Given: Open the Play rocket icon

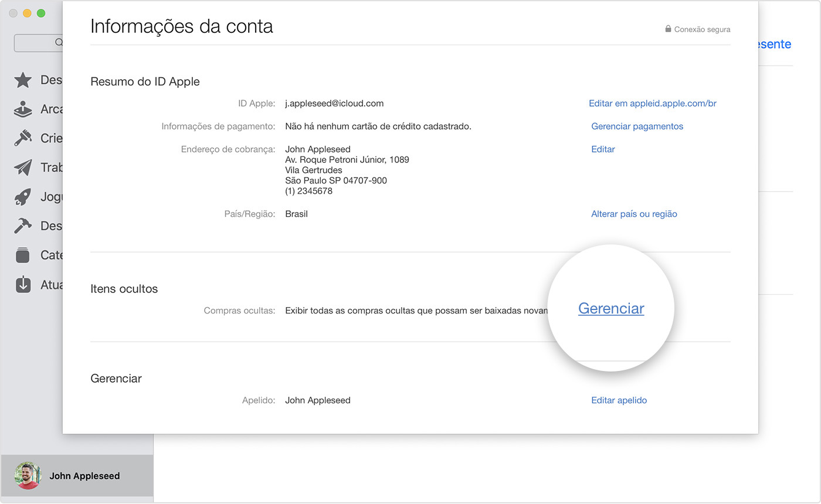Looking at the screenshot, I should pyautogui.click(x=23, y=197).
